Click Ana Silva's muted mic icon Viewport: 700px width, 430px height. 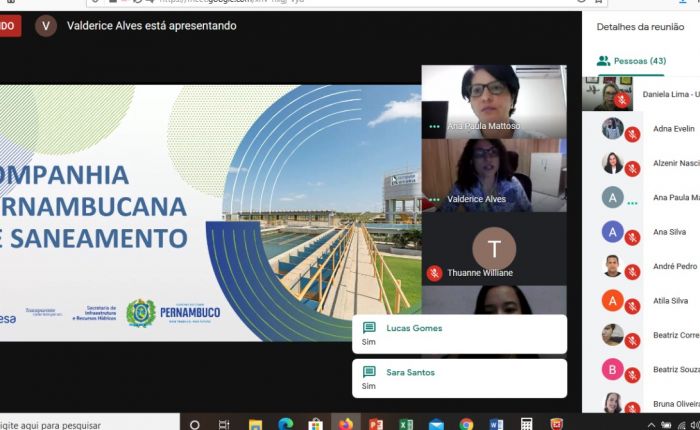coord(632,237)
